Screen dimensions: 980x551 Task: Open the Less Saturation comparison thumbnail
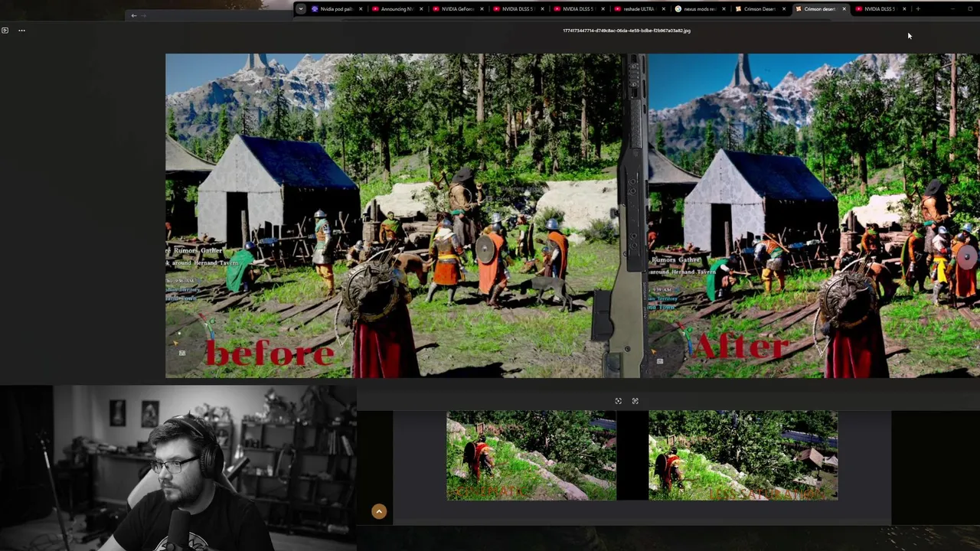tap(743, 455)
